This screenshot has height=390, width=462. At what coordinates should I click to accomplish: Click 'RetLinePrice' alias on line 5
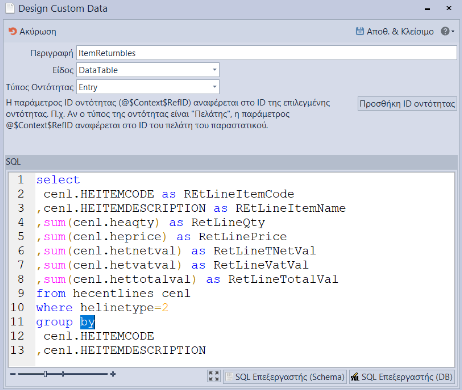click(243, 237)
